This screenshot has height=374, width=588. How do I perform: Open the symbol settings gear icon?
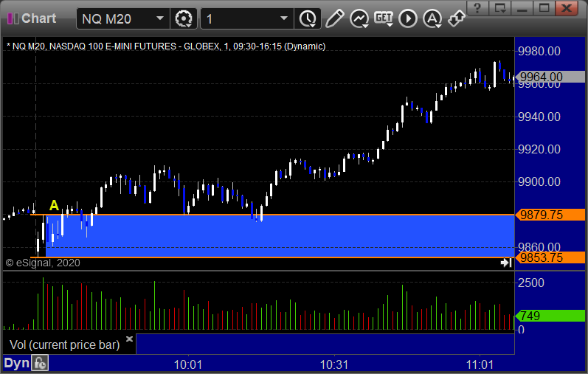coord(184,18)
